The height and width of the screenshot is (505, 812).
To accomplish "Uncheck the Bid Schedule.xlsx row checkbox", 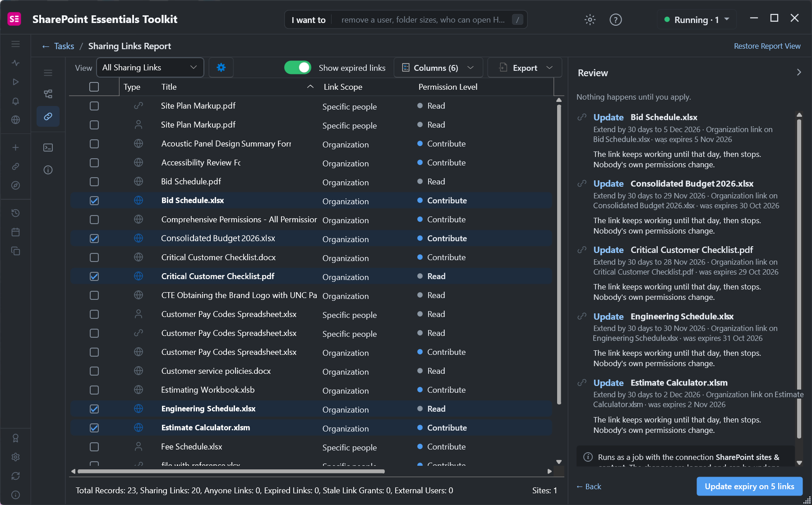I will click(94, 200).
